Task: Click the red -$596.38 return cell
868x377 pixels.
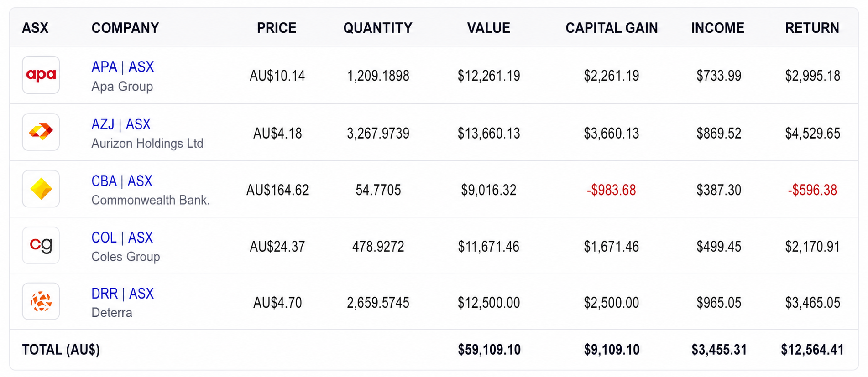Action: pos(813,190)
